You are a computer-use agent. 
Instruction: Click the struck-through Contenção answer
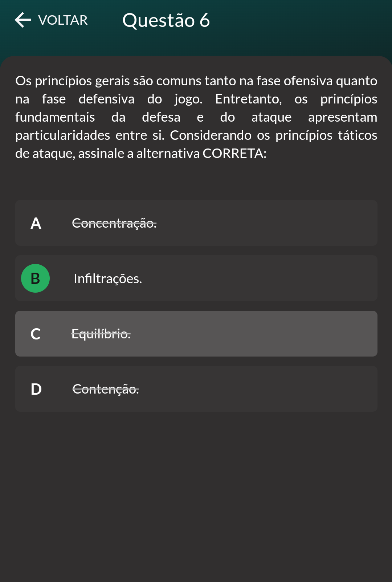[106, 389]
